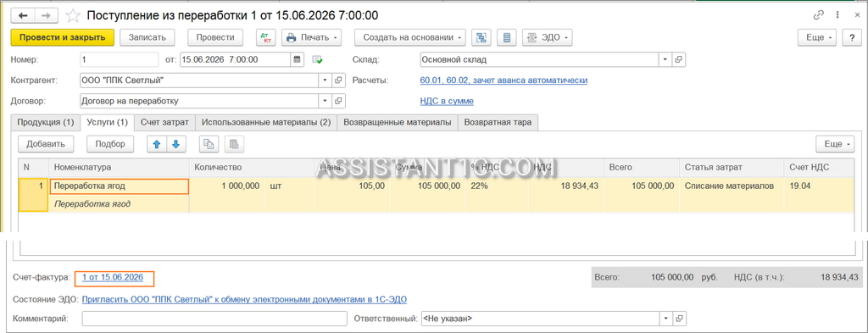Select the Списание материалов cost item cell

pyautogui.click(x=732, y=186)
